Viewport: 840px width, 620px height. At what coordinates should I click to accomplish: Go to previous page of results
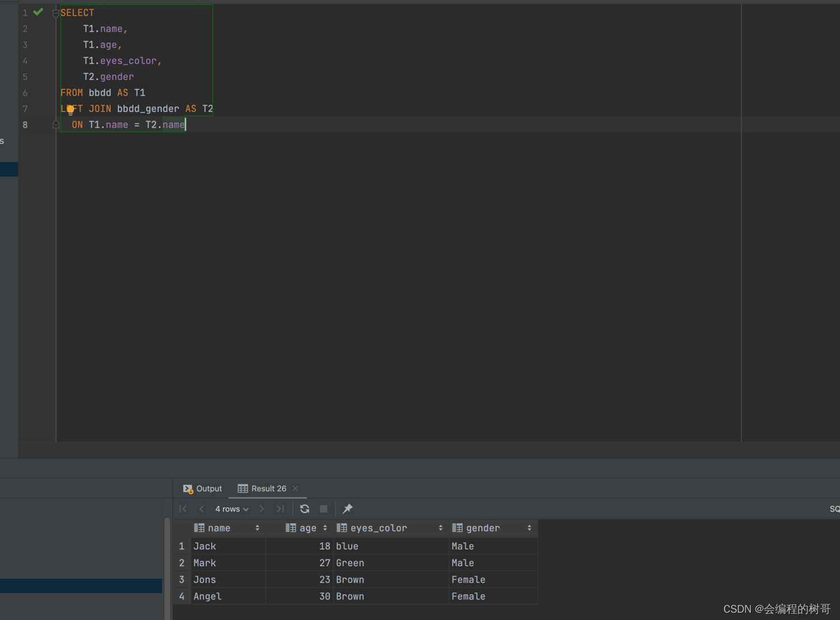(x=202, y=509)
